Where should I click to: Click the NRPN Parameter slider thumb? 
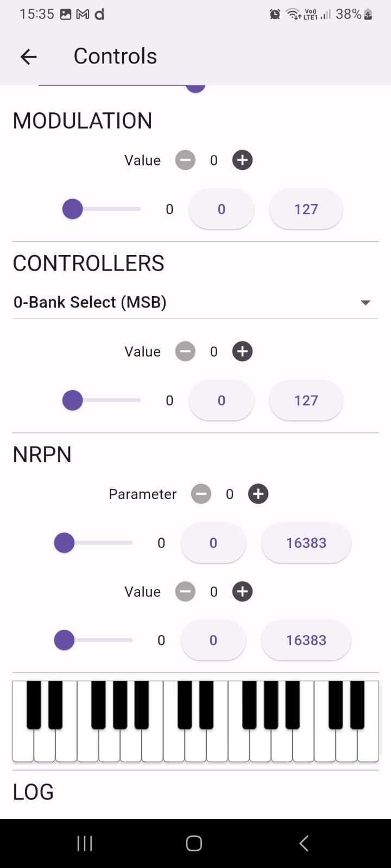(x=64, y=542)
